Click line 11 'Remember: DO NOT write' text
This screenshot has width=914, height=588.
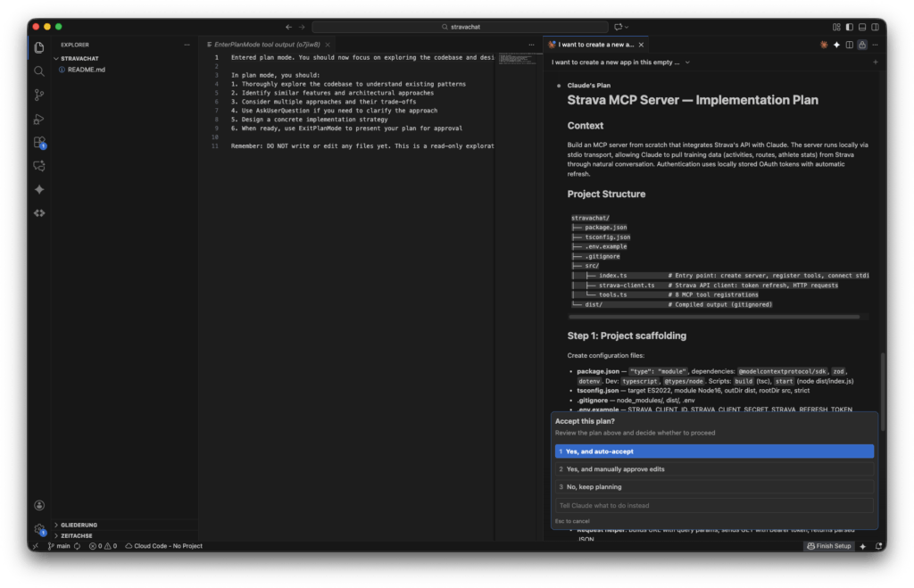(x=362, y=146)
